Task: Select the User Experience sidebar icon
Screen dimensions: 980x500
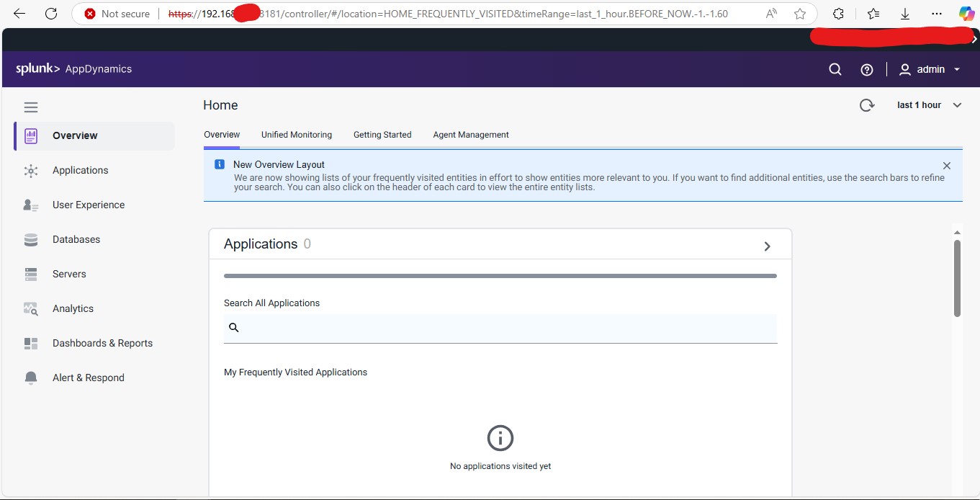Action: click(30, 205)
